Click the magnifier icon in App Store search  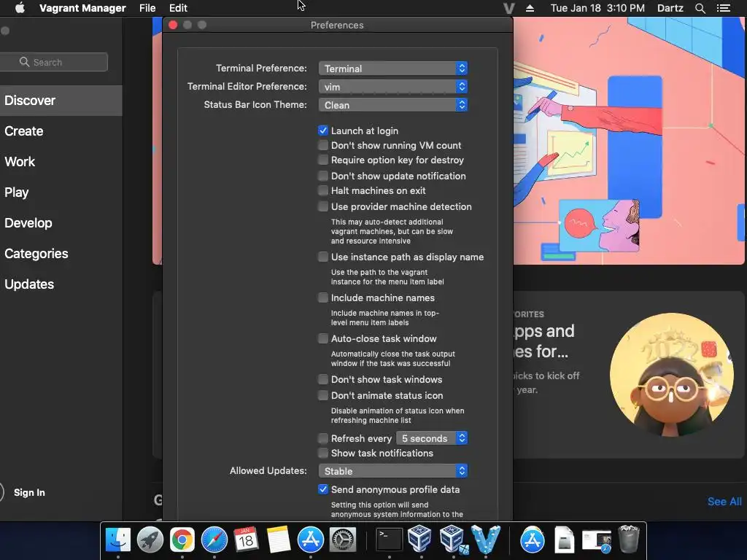(24, 62)
